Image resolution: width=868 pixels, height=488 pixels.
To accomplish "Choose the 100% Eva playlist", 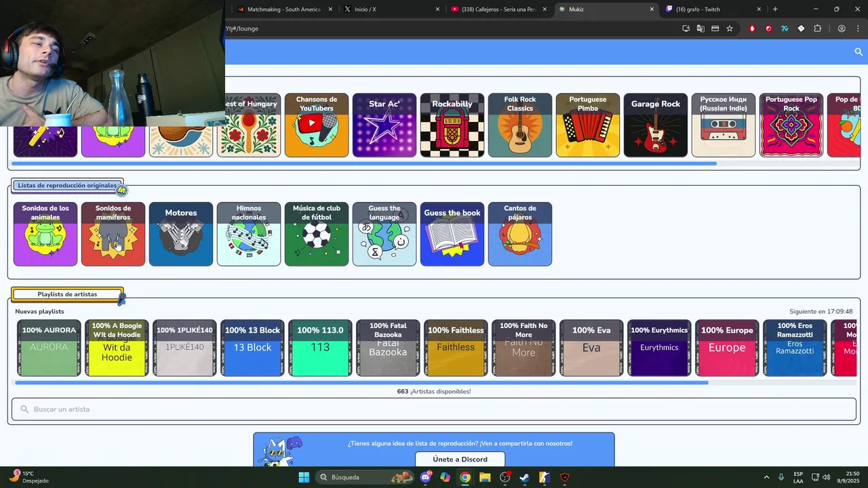I will pyautogui.click(x=591, y=348).
